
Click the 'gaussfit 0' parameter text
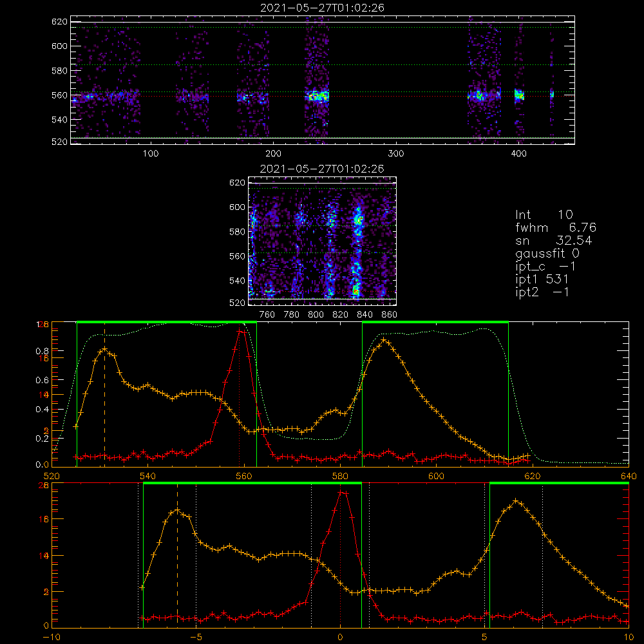pos(547,254)
